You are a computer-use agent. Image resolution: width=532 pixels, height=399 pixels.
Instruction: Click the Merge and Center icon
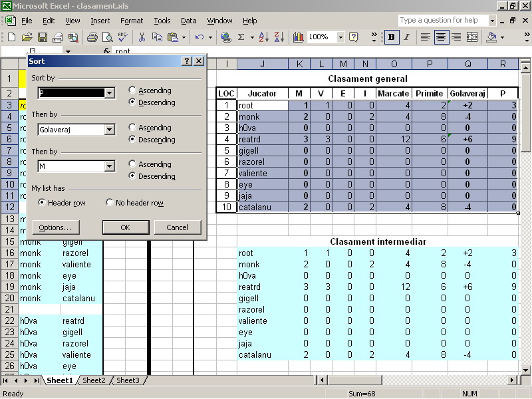click(x=472, y=37)
